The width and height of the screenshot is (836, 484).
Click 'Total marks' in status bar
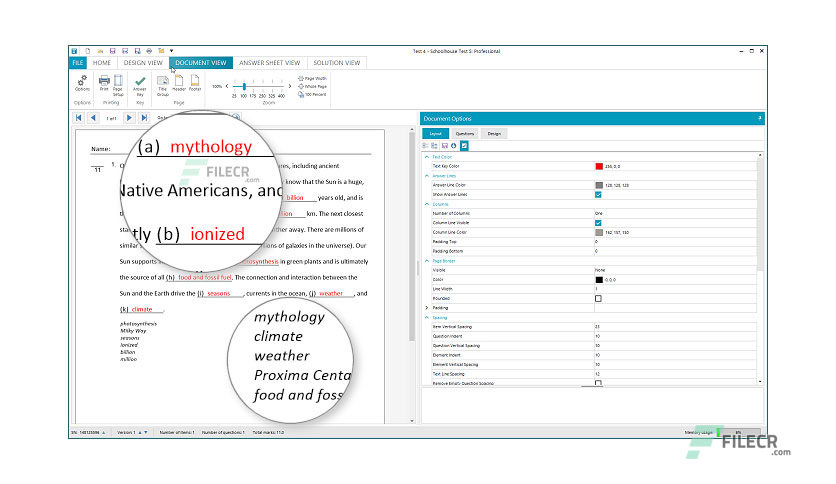click(x=268, y=432)
